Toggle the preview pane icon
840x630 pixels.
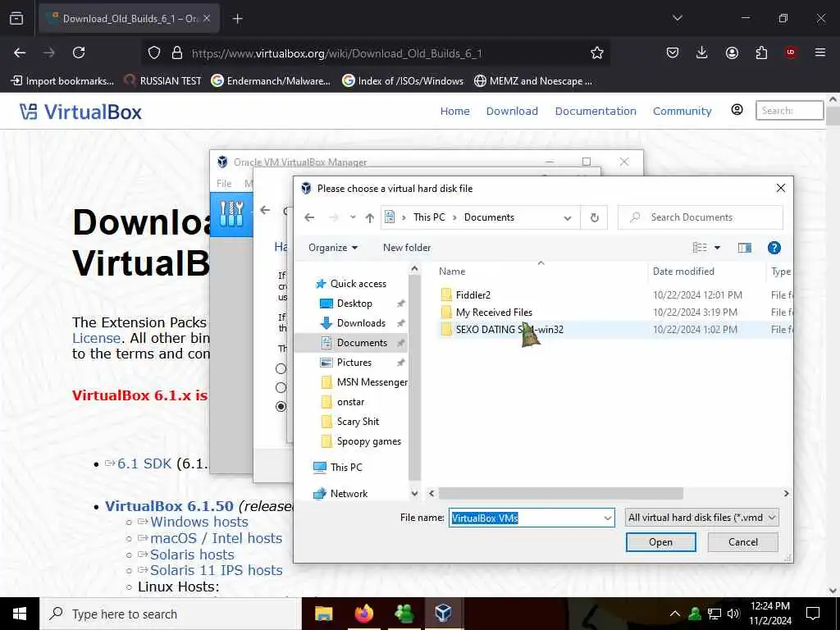745,248
